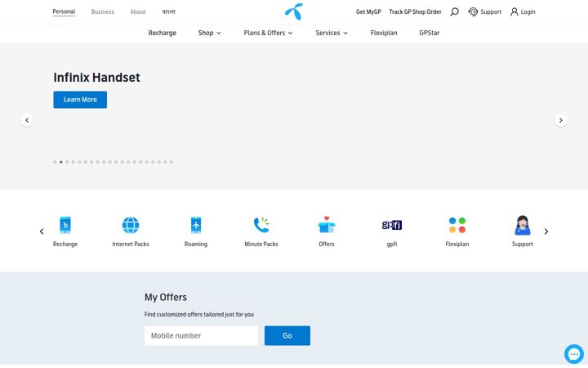Click the Internet Packs label
This screenshot has width=588, height=368.
[131, 244]
